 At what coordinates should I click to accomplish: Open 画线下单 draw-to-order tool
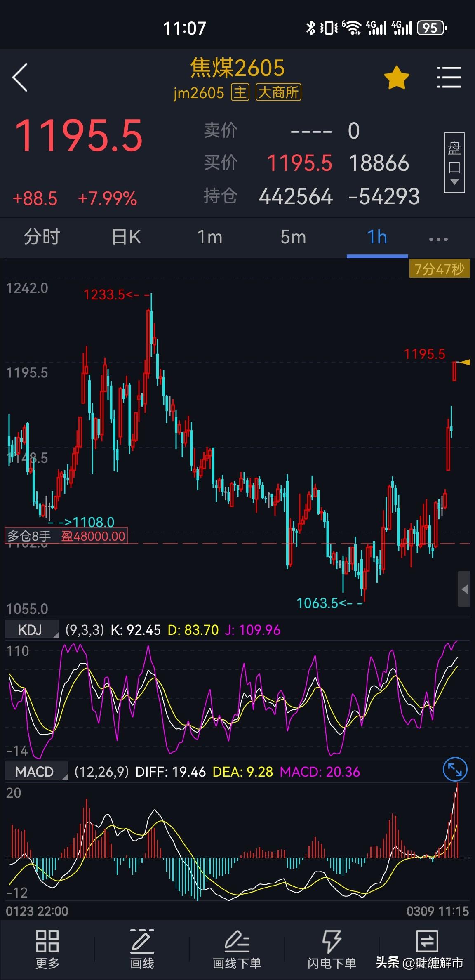click(237, 949)
